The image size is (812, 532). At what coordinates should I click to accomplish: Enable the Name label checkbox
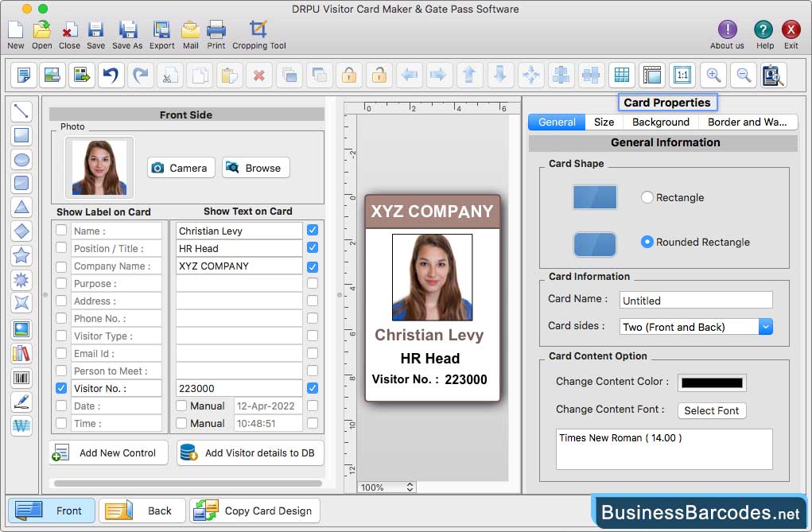click(x=61, y=230)
